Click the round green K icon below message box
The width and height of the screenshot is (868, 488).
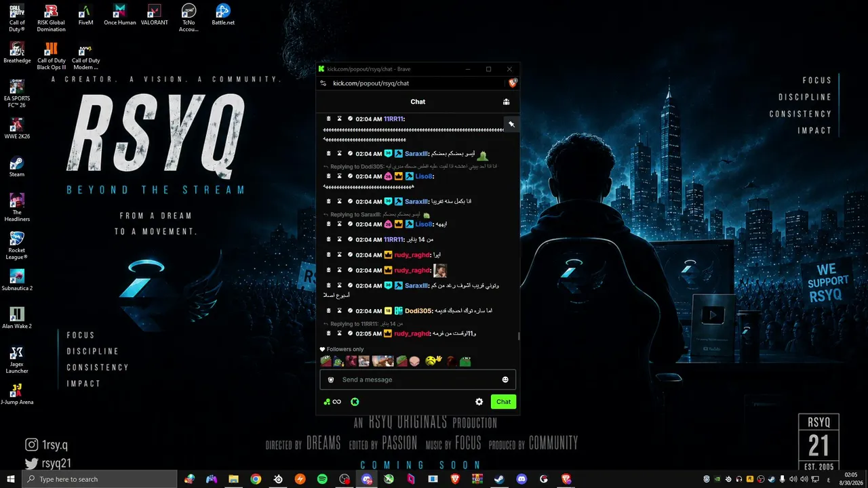tap(355, 402)
